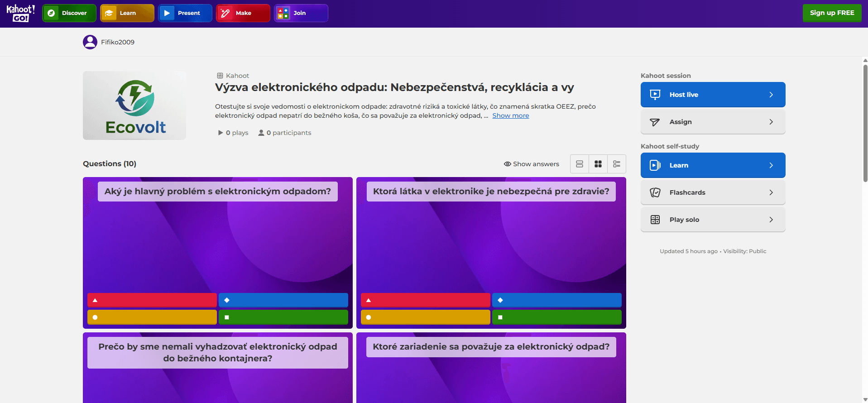The height and width of the screenshot is (403, 868).
Task: Open Flashcards self-study mode
Action: point(713,192)
